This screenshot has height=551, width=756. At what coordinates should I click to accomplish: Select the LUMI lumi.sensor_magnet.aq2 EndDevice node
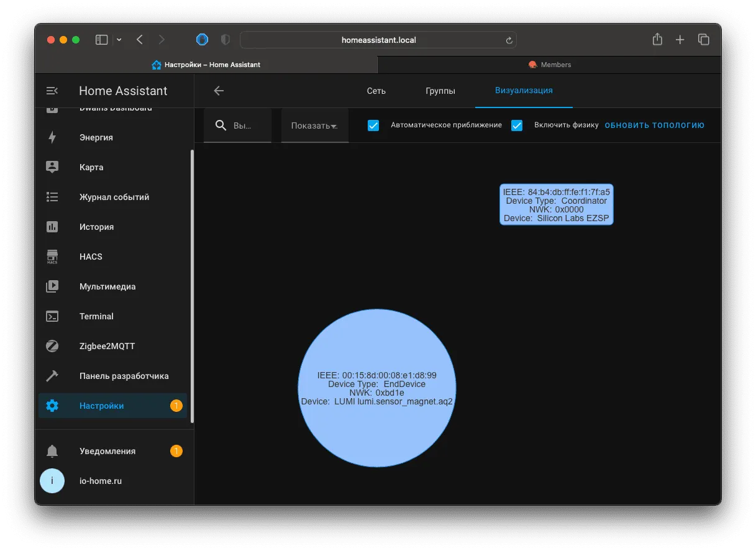[x=377, y=388]
